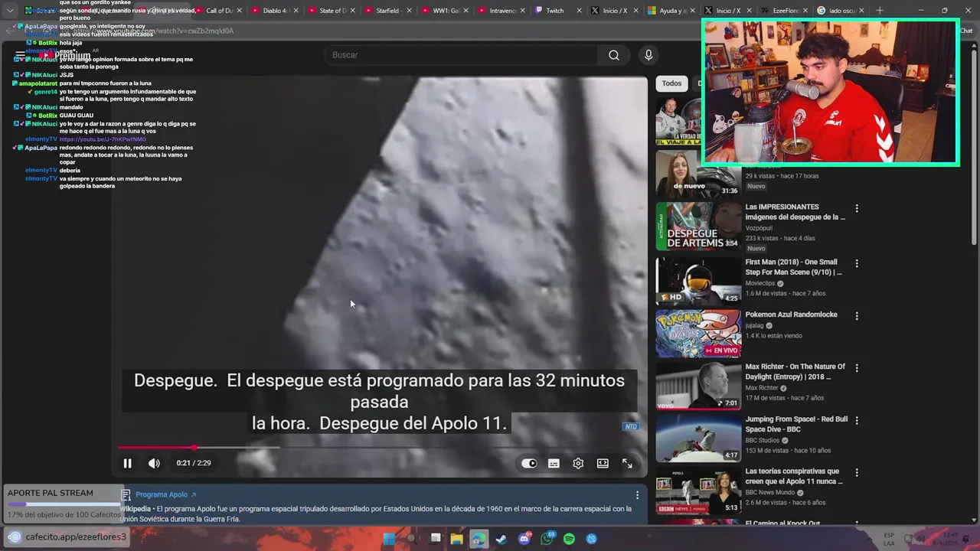
Task: Pause the YouTube video
Action: pos(127,463)
